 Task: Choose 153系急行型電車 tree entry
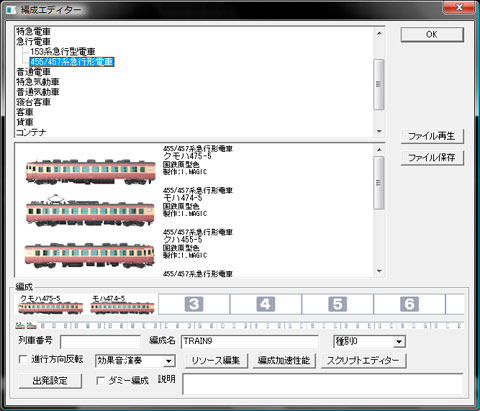(x=63, y=52)
